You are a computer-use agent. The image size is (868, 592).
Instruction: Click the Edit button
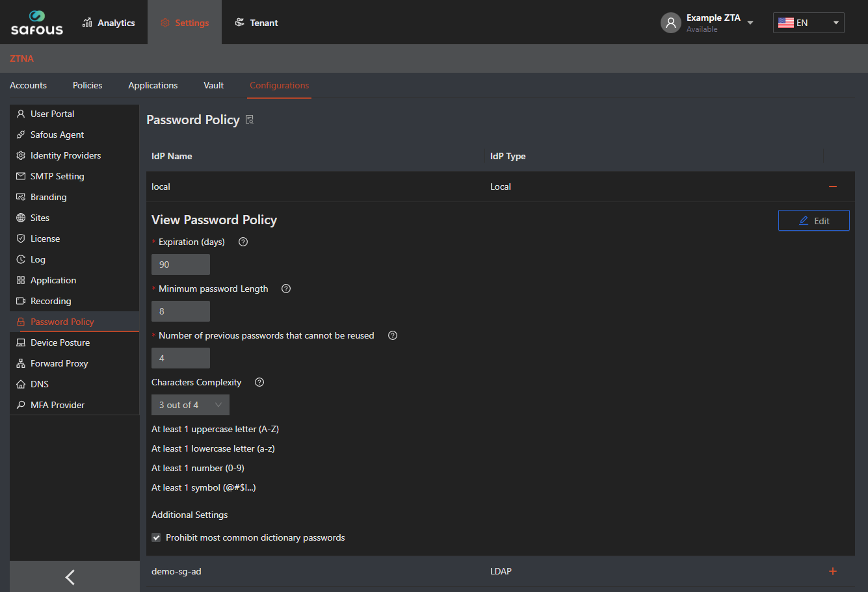pyautogui.click(x=814, y=220)
